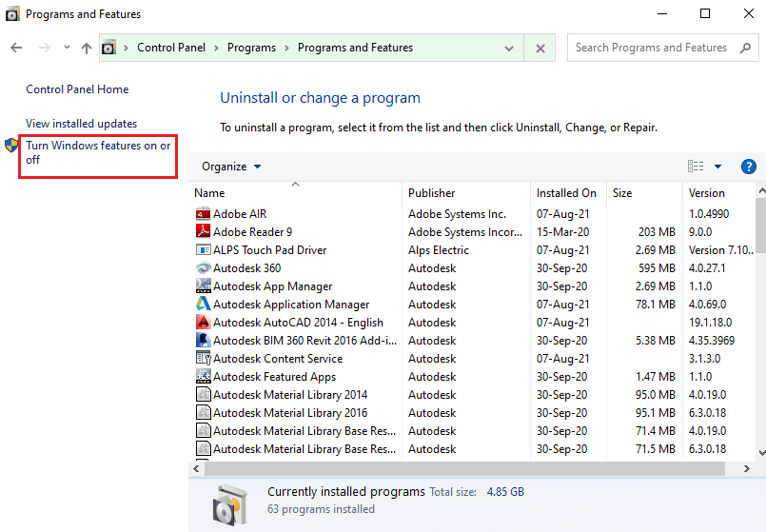Select the Autodesk Material Library Base Res 4.0.19.0 row
Screen dimensions: 766x532
pos(472,430)
